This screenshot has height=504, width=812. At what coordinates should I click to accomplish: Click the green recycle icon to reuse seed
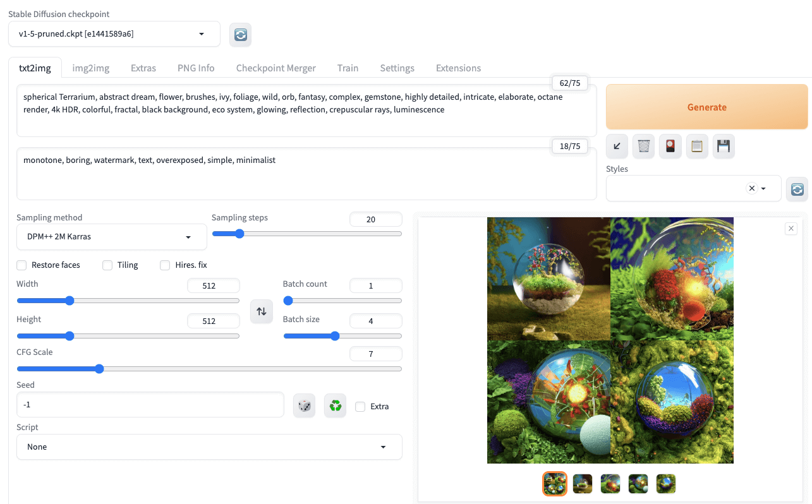335,405
